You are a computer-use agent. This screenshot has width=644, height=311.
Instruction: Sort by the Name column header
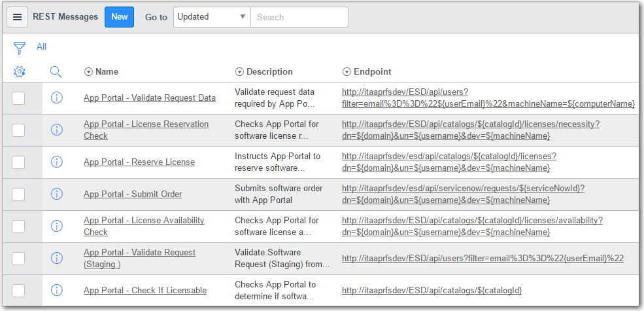tap(107, 71)
